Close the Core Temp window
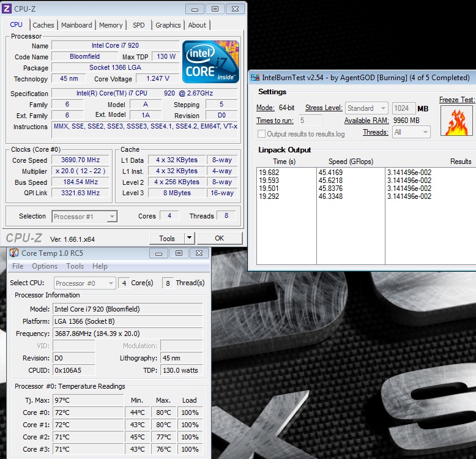The height and width of the screenshot is (459, 476). [198, 253]
